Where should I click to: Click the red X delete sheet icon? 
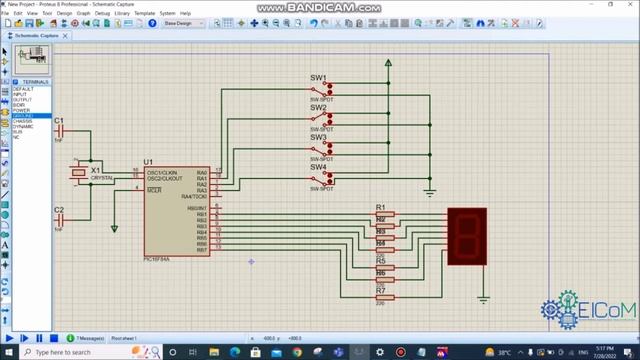point(516,23)
